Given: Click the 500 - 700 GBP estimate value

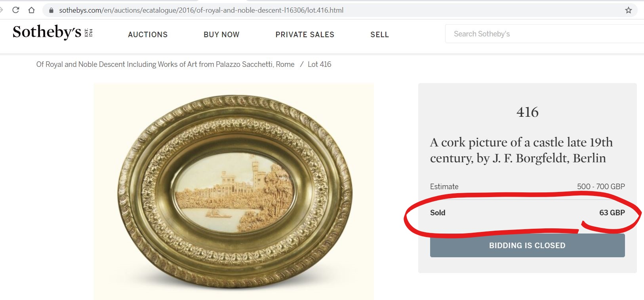Looking at the screenshot, I should click(x=601, y=186).
